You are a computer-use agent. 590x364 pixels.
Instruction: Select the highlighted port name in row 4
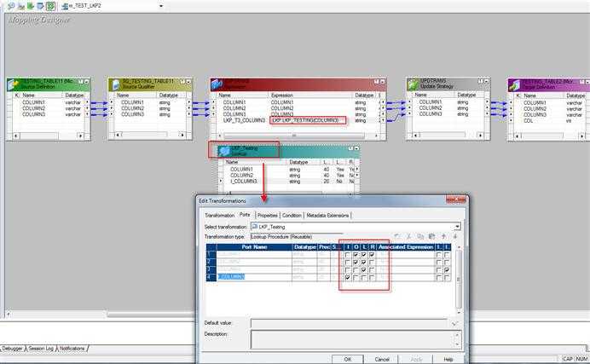coord(231,277)
